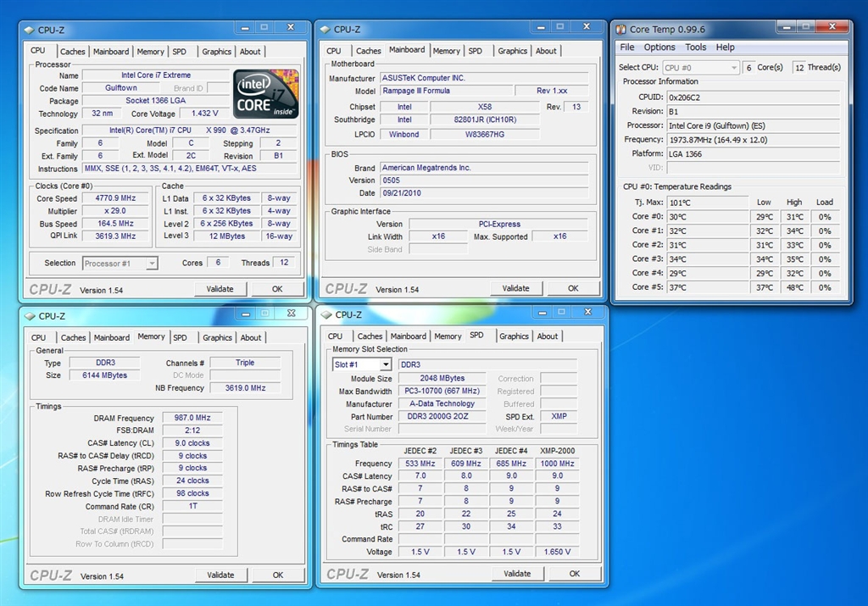
Task: Close the Core Temp window
Action: pyautogui.click(x=831, y=28)
